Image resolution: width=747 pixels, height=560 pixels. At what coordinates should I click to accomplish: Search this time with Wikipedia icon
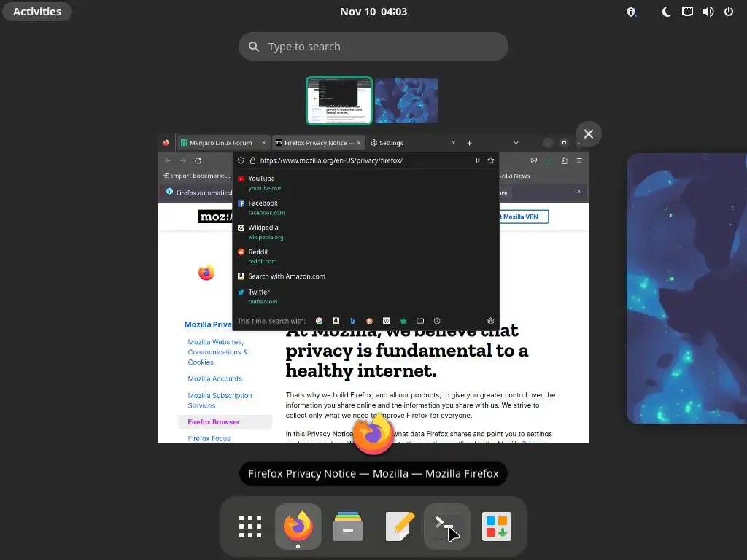pos(387,321)
